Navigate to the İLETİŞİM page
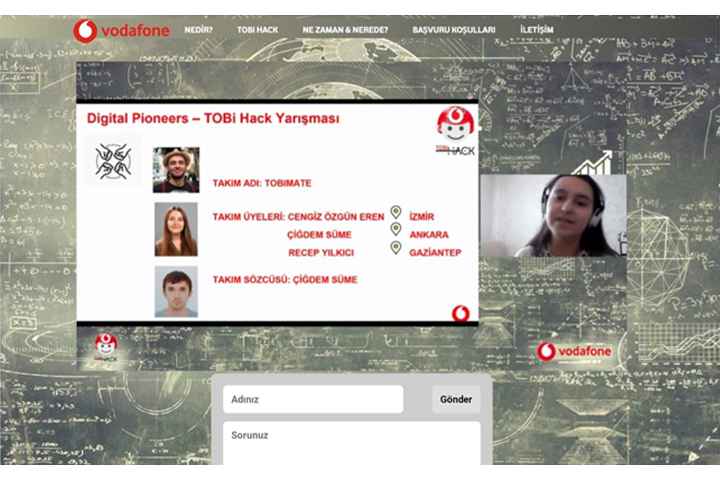 [536, 30]
